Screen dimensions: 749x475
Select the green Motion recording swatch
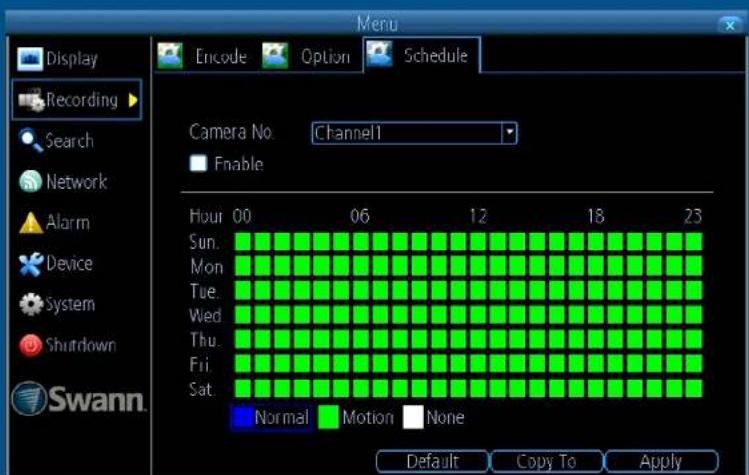pos(328,417)
